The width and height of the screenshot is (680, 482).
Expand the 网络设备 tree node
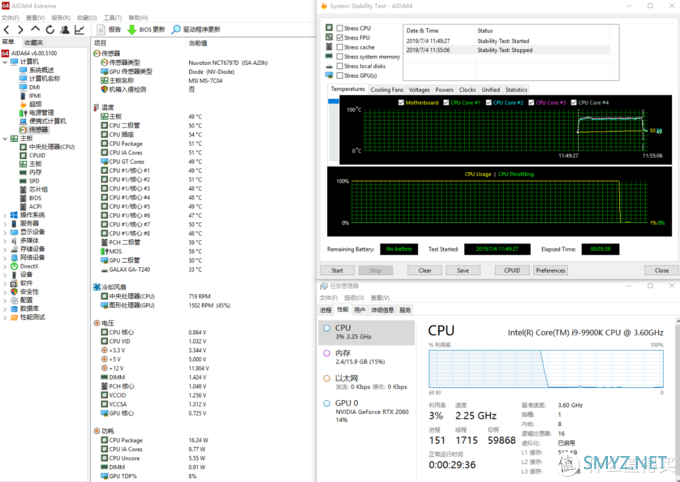[x=5, y=258]
